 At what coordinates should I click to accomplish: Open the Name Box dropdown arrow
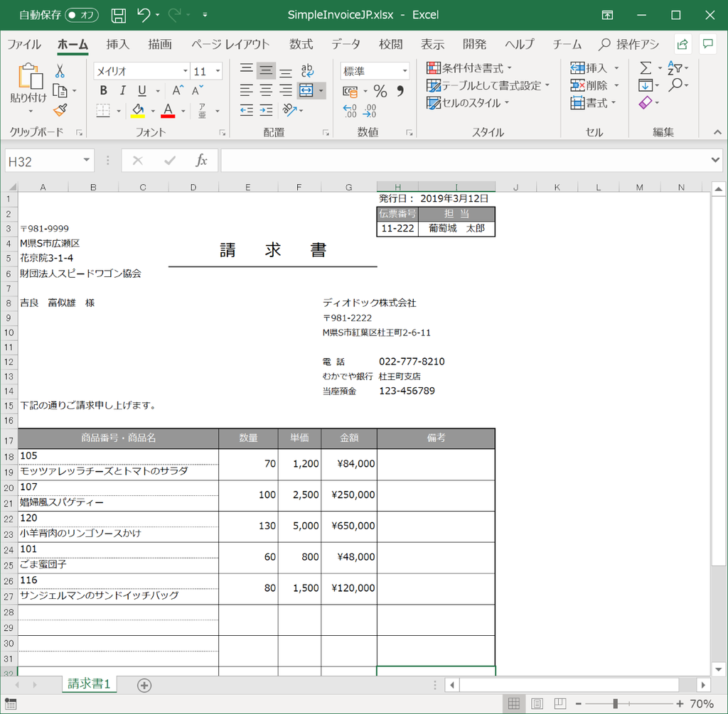pyautogui.click(x=86, y=161)
